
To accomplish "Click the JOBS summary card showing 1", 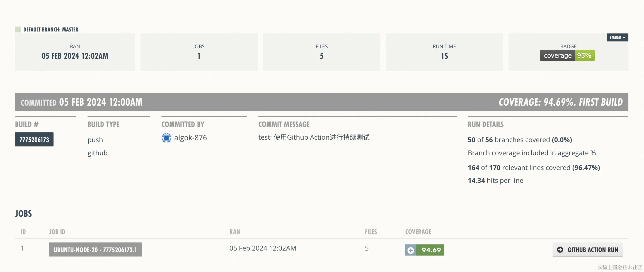I will (x=199, y=52).
